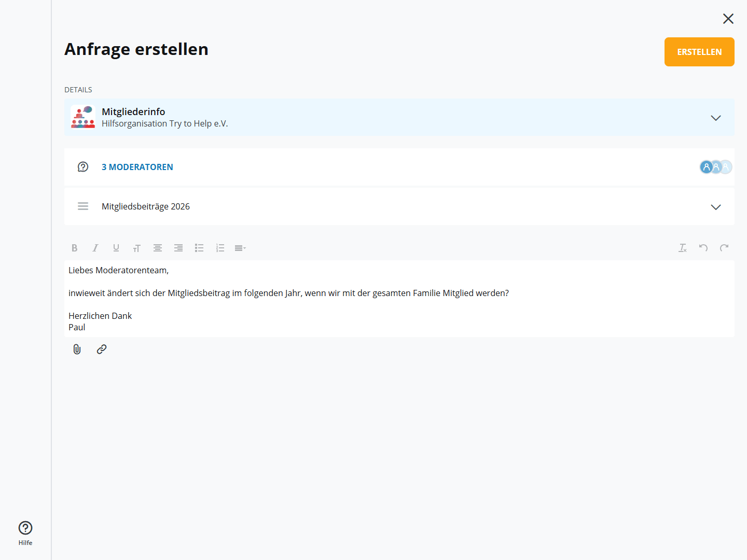Image resolution: width=747 pixels, height=560 pixels.
Task: Open the 3 MODERATOREN link
Action: coord(137,167)
